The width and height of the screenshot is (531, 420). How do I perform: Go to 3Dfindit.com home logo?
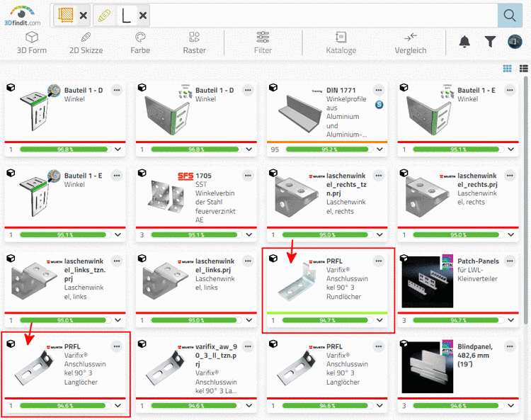pos(22,16)
